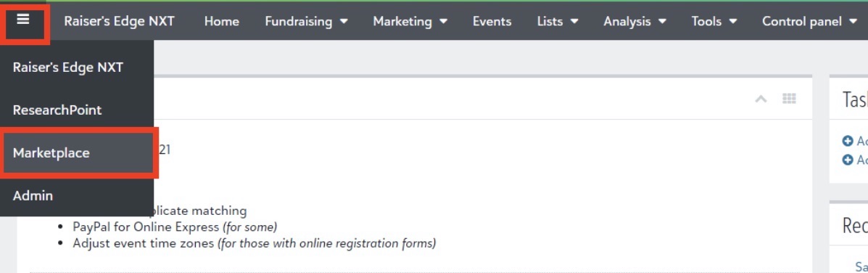The image size is (868, 273).
Task: Expand the Fundraising dropdown menu
Action: (x=306, y=22)
